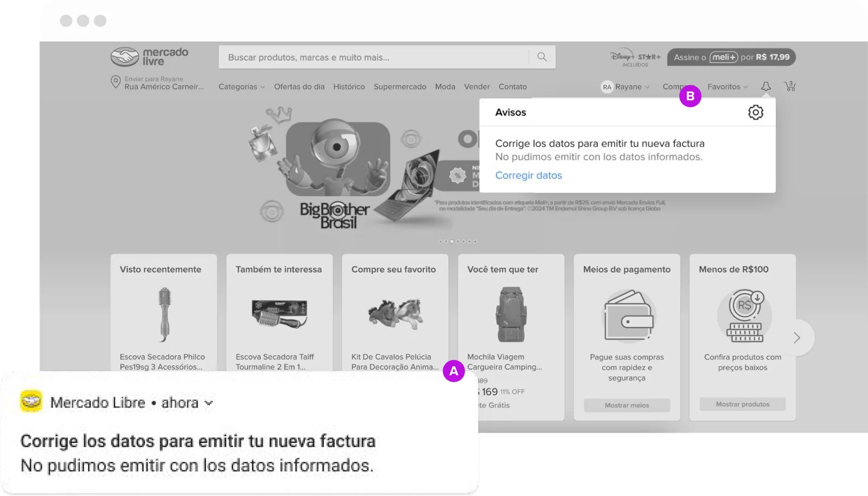Open the Escova Secadora Philco product image
The width and height of the screenshot is (868, 496).
[164, 314]
